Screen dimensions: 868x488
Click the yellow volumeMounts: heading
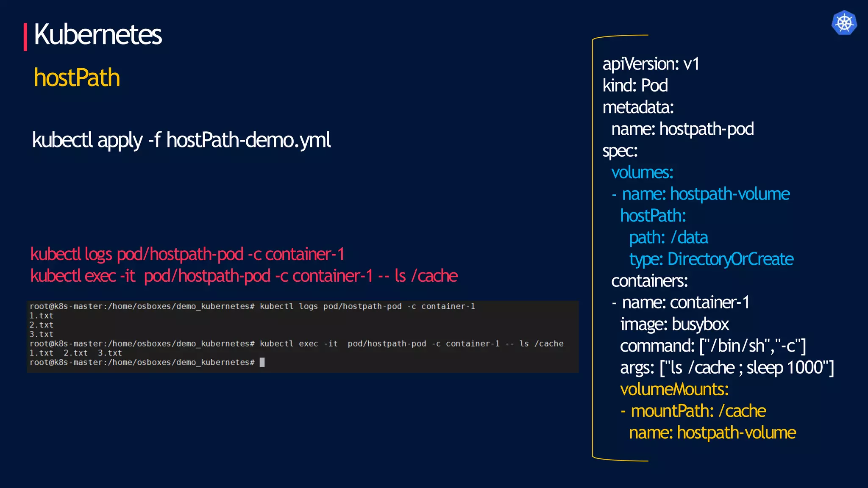pos(674,389)
